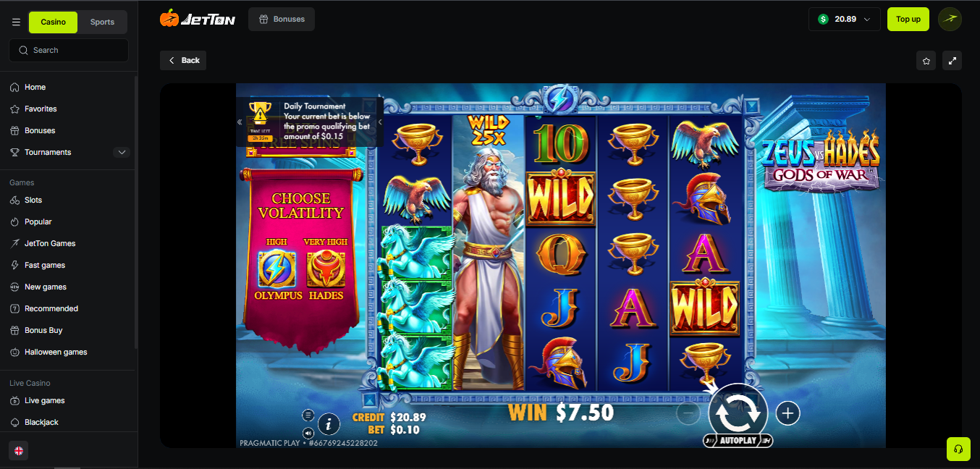Open the slot game settings menu icon
Image resolution: width=980 pixels, height=469 pixels.
(x=308, y=415)
